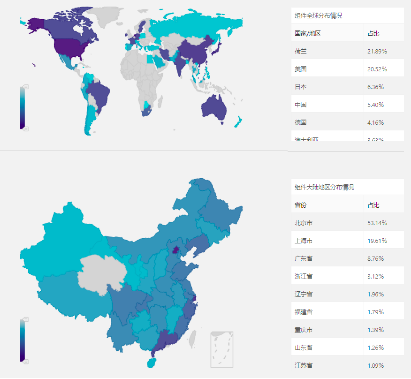Click the 占比 header in province table
The image size is (411, 379).
[x=373, y=205]
